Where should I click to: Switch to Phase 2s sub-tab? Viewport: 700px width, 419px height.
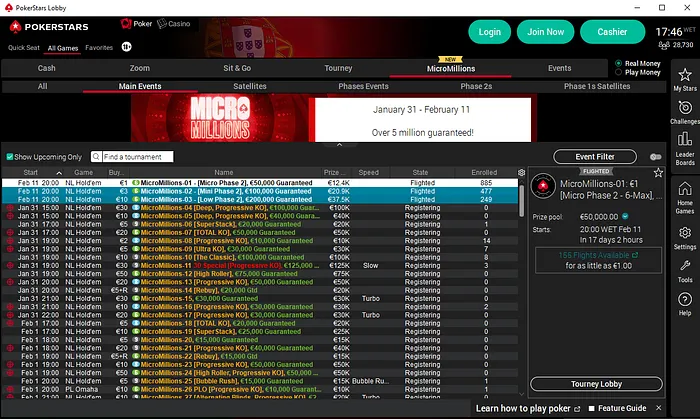476,86
